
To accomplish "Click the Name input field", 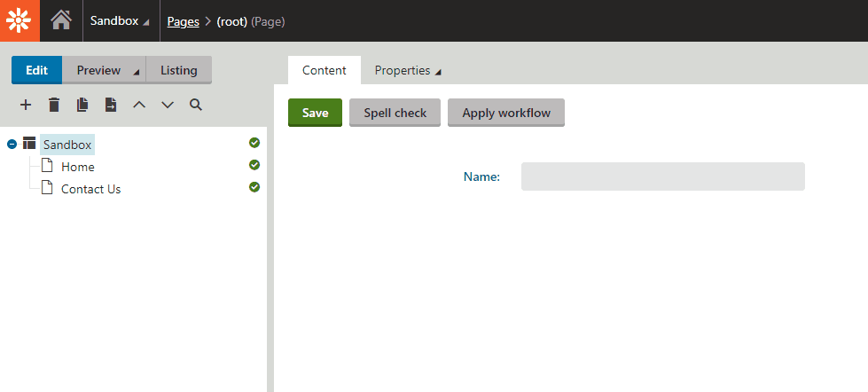I will [663, 176].
